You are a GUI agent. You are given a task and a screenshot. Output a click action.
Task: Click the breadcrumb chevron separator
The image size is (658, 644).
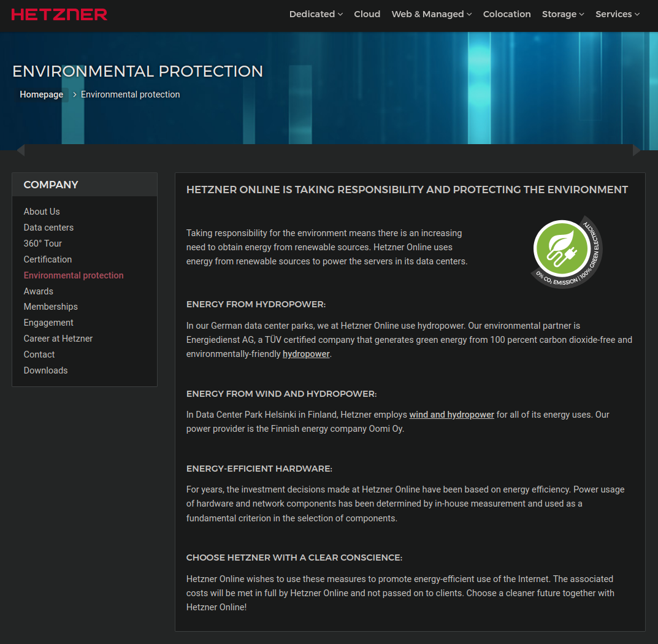point(75,94)
